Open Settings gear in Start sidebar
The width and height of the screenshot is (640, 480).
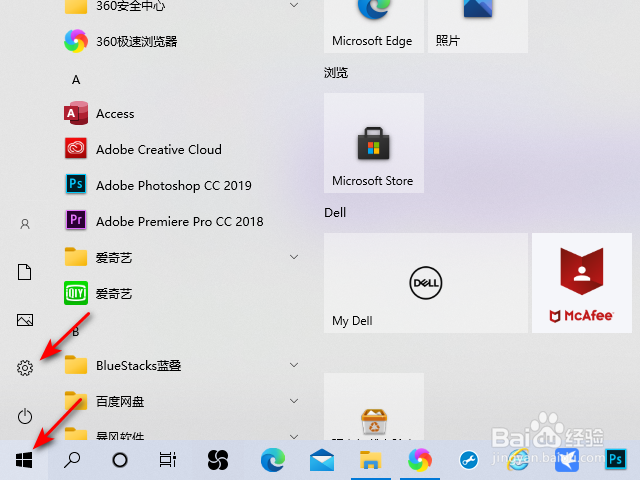25,368
